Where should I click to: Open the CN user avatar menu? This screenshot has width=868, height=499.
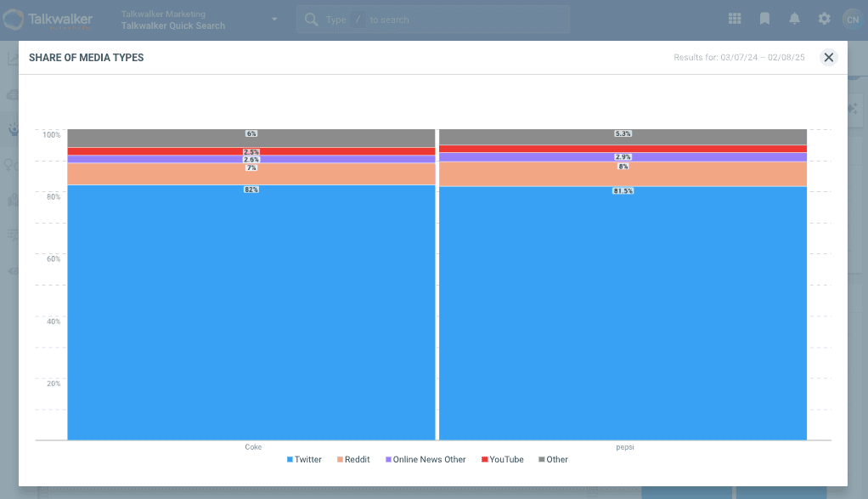click(851, 19)
